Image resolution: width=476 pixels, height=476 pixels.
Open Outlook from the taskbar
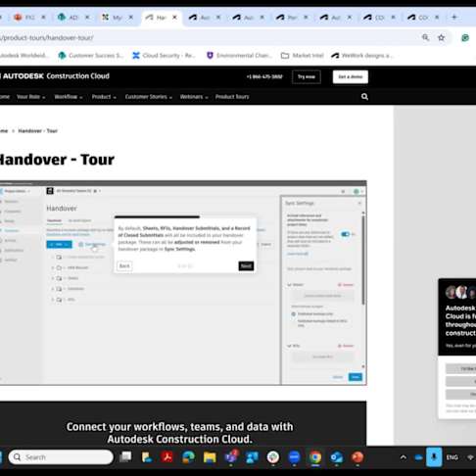point(337,457)
